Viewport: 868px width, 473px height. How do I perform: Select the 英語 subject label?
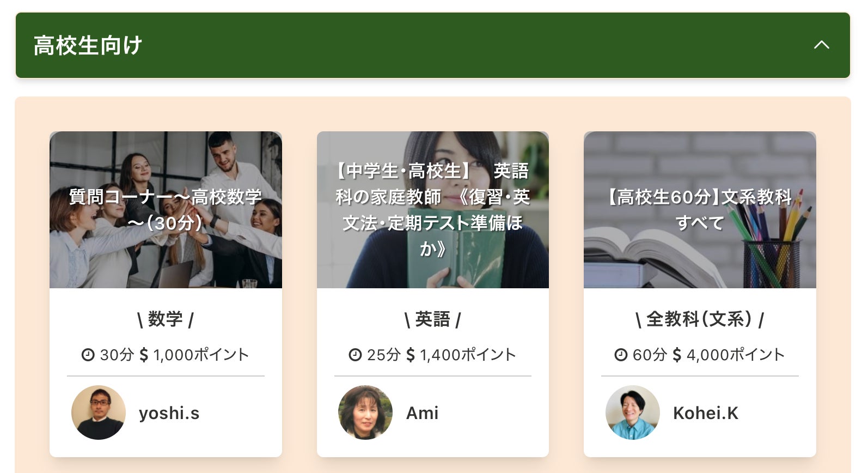(432, 319)
